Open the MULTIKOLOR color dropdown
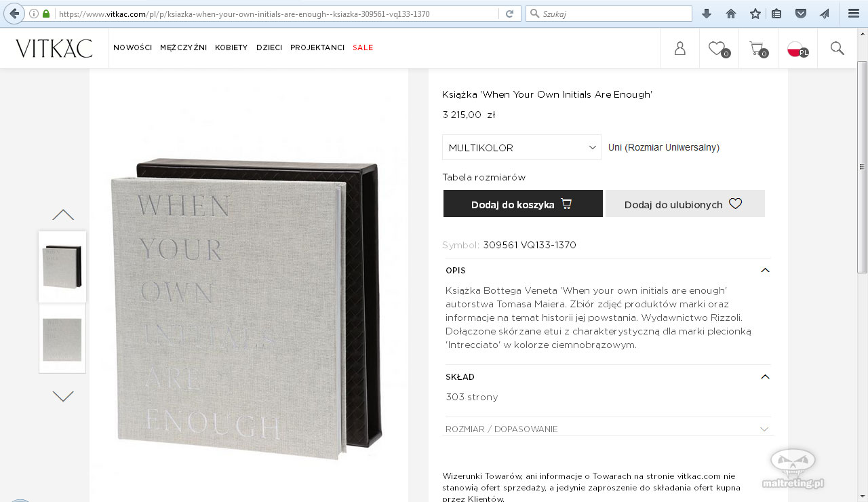The image size is (868, 502). point(521,147)
